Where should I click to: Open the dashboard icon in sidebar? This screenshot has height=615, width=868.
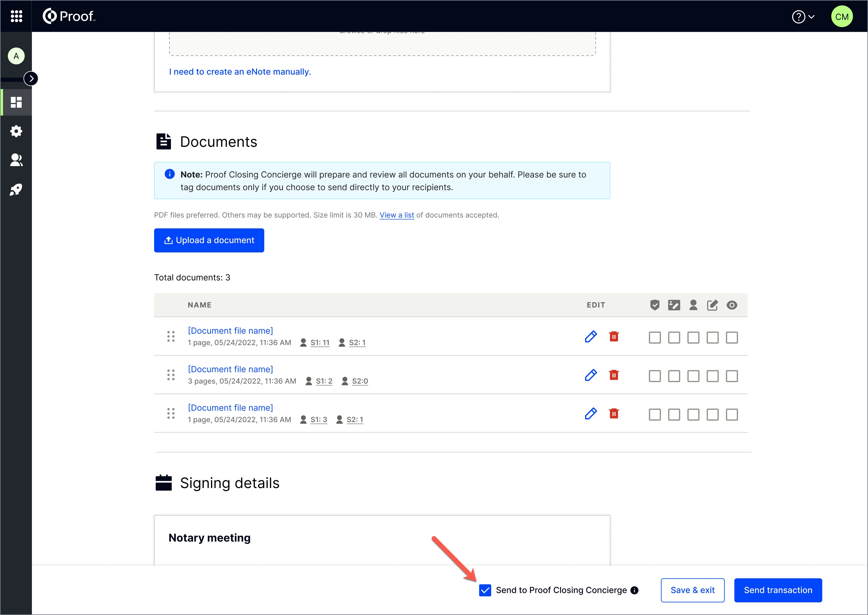[x=16, y=102]
